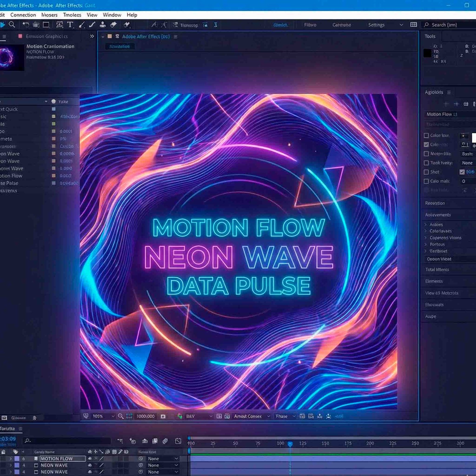The width and height of the screenshot is (476, 476).
Task: Click the magnifier icon beside 105% zoom
Action: [120, 416]
